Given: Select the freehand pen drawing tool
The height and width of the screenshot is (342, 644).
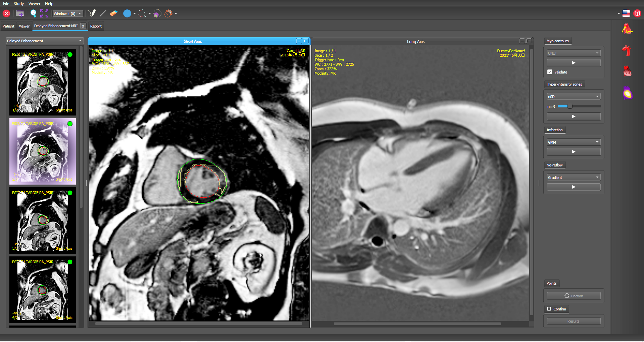Looking at the screenshot, I should 92,13.
